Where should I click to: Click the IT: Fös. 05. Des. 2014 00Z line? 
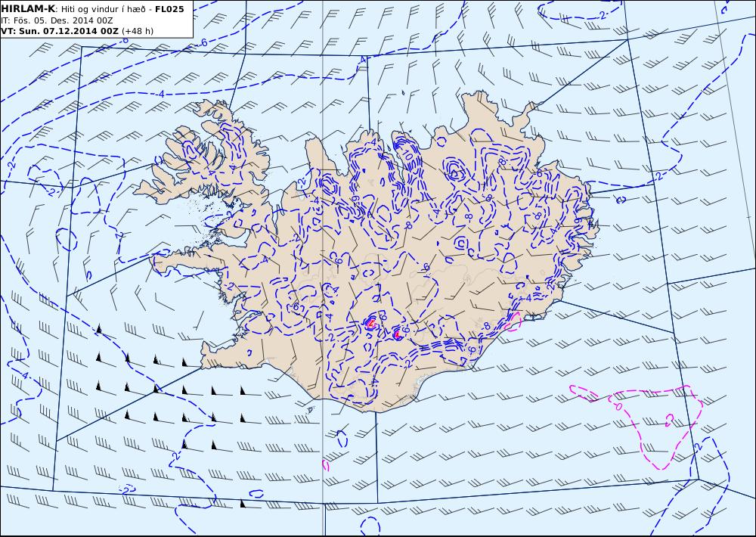pyautogui.click(x=57, y=20)
